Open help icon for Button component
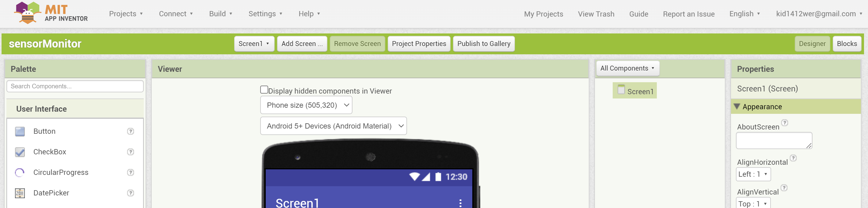868x208 pixels. (130, 132)
